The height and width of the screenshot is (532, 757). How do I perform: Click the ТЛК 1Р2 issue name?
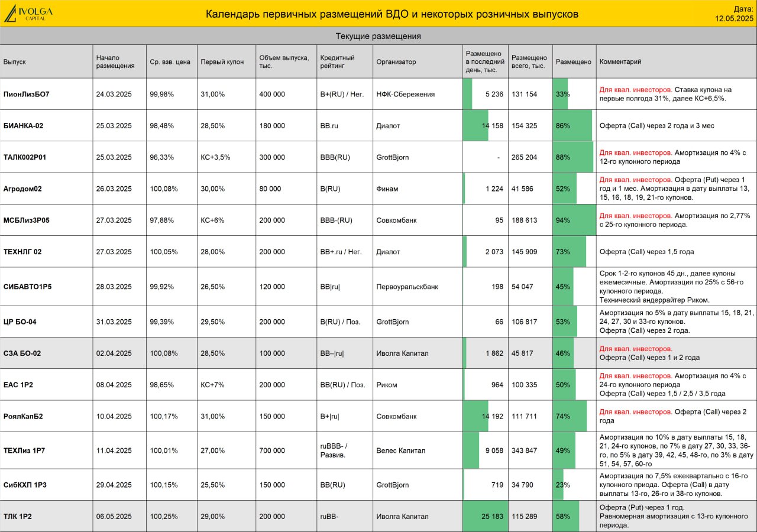[18, 516]
